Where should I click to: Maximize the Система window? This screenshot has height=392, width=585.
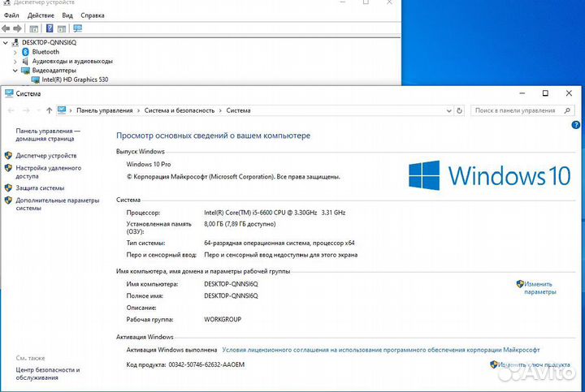545,93
